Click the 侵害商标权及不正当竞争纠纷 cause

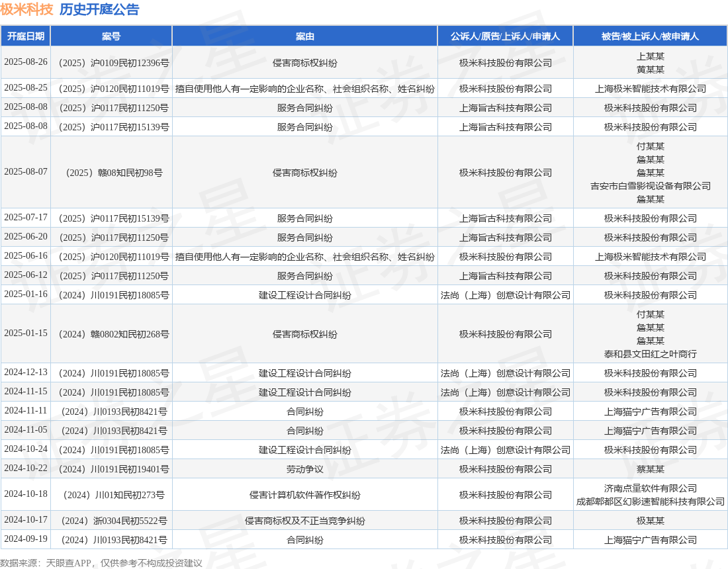click(x=305, y=521)
